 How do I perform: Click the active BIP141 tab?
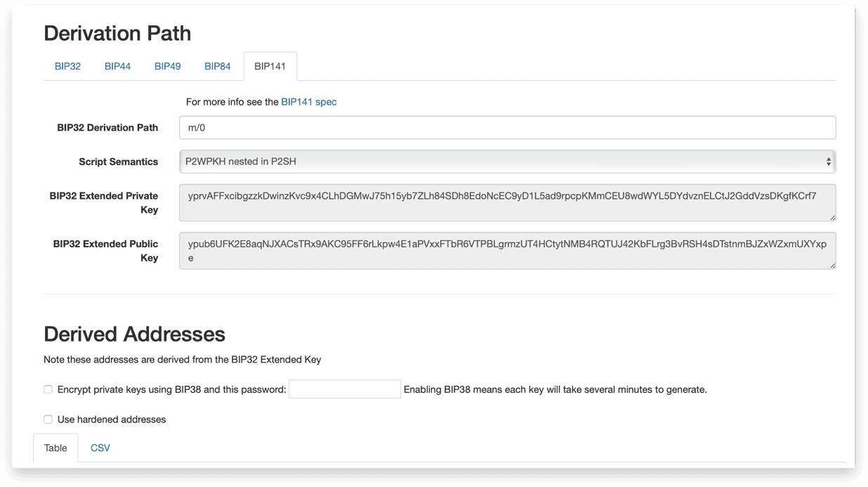[270, 66]
